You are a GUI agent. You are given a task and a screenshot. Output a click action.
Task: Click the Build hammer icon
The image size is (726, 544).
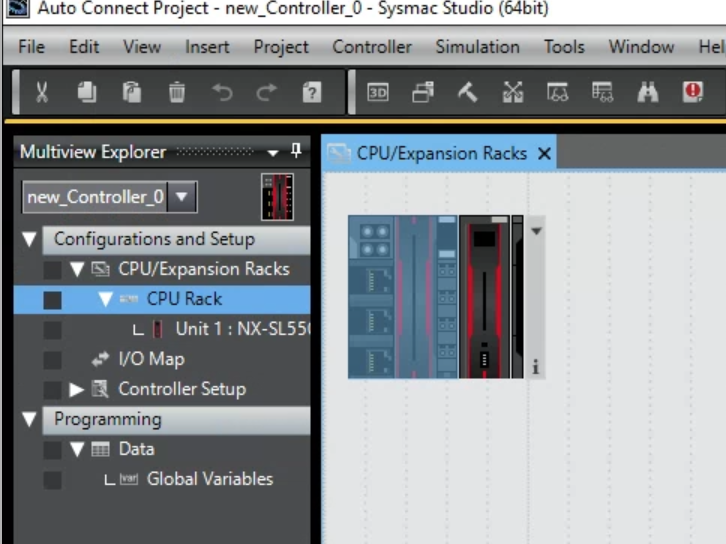pos(467,92)
